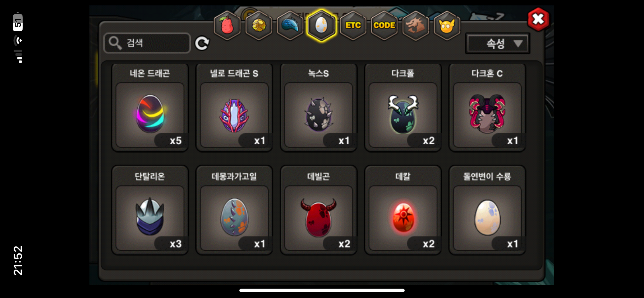Switch to the ETC tab
The image size is (644, 298).
pos(353,26)
